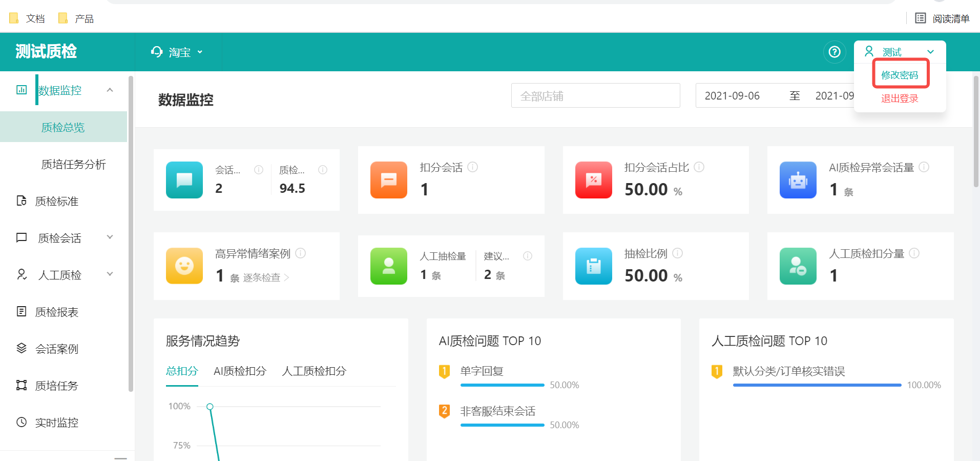
Task: Open 质检总览 in sidebar
Action: coord(64,127)
